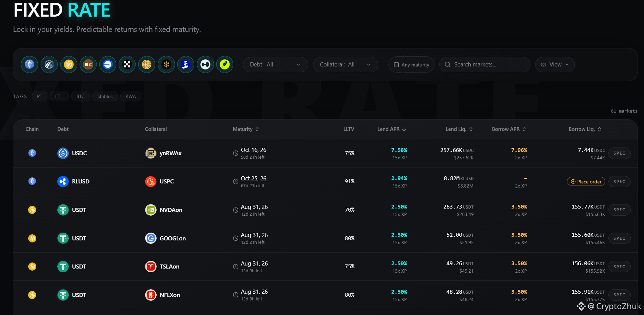Click 3.50% borrow APR in NVDAon row
Screen dimensions: 644x315
point(519,207)
